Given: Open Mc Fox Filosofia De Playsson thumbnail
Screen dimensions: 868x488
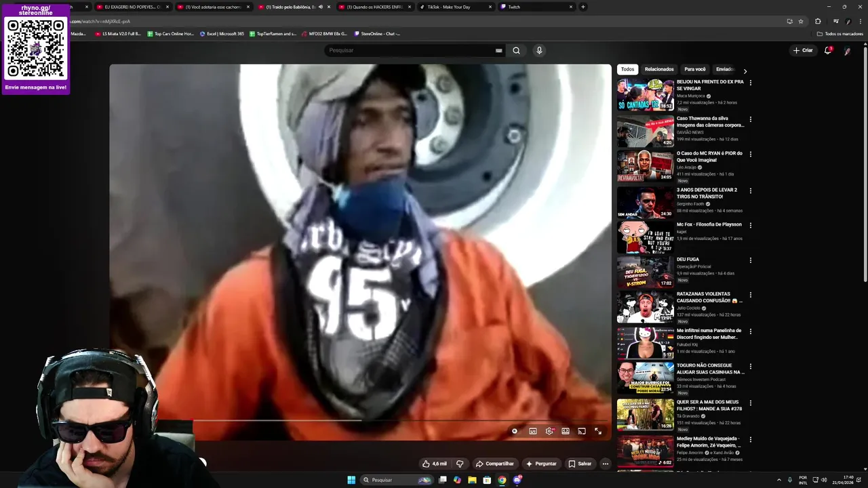Looking at the screenshot, I should click(x=645, y=237).
